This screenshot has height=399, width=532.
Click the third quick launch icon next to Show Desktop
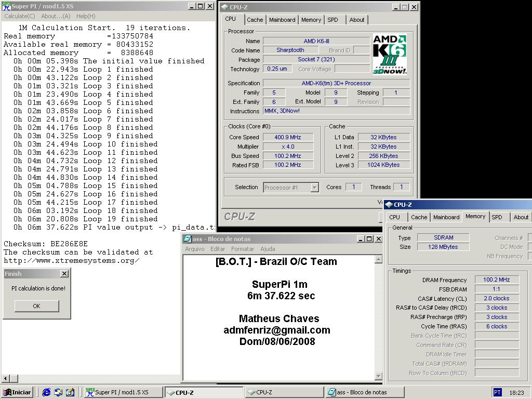(70, 392)
